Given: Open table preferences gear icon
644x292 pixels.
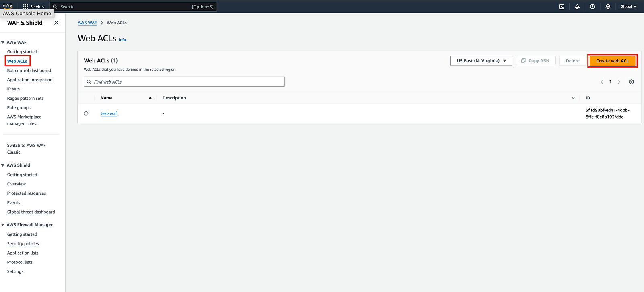Looking at the screenshot, I should [x=632, y=82].
